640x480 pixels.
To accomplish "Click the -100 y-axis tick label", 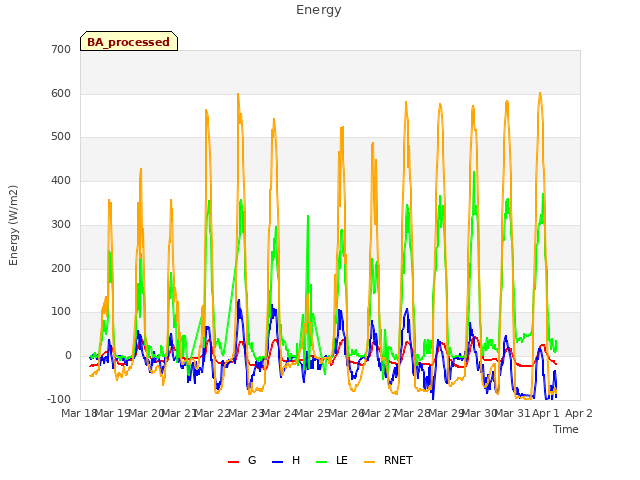I will [x=59, y=399].
